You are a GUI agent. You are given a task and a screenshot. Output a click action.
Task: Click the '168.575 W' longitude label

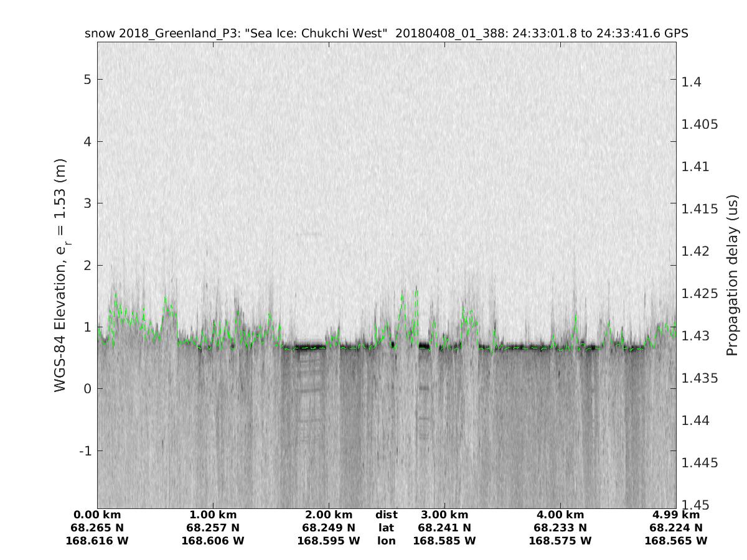coord(560,541)
